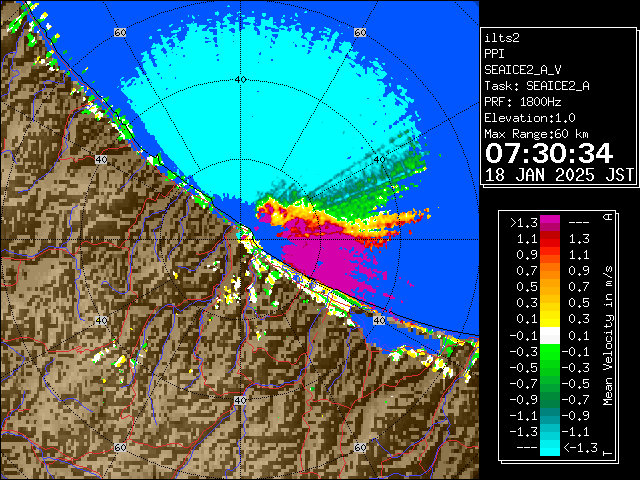Click the '>1.3' label in the legend
This screenshot has width=640, height=480.
[524, 223]
